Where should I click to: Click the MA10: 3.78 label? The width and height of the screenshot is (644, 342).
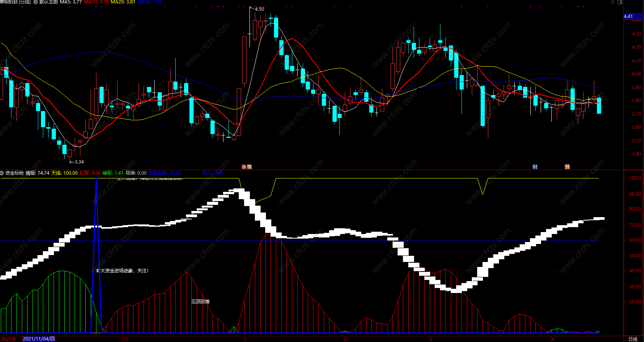click(x=96, y=2)
